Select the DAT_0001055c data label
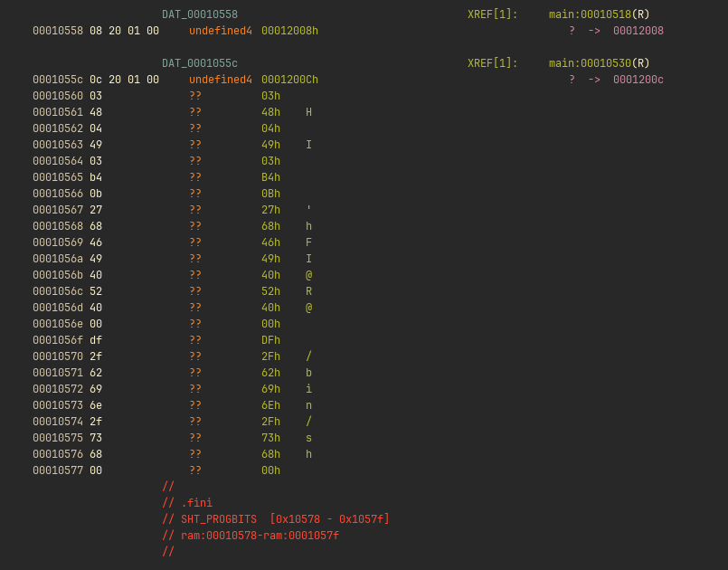728x570 pixels. pyautogui.click(x=199, y=63)
